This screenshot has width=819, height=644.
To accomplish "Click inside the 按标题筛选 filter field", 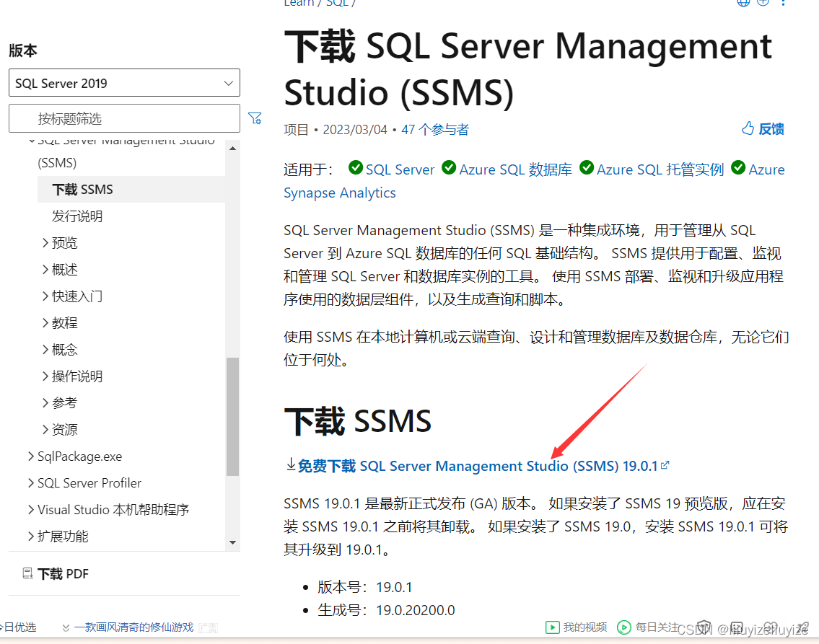I will coord(124,118).
